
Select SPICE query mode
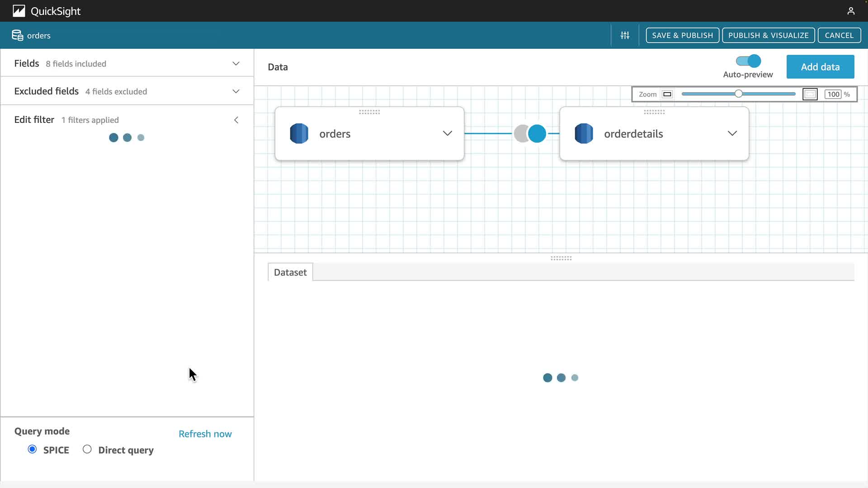[x=32, y=449]
